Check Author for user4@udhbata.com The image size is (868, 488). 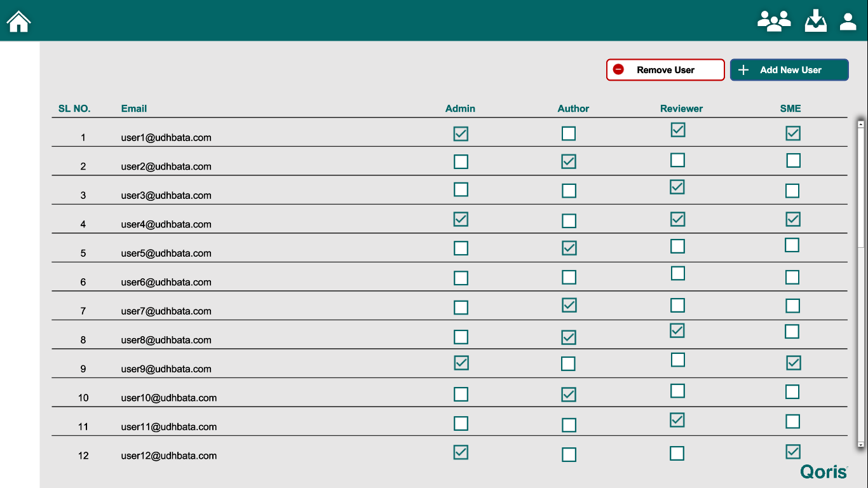(569, 220)
